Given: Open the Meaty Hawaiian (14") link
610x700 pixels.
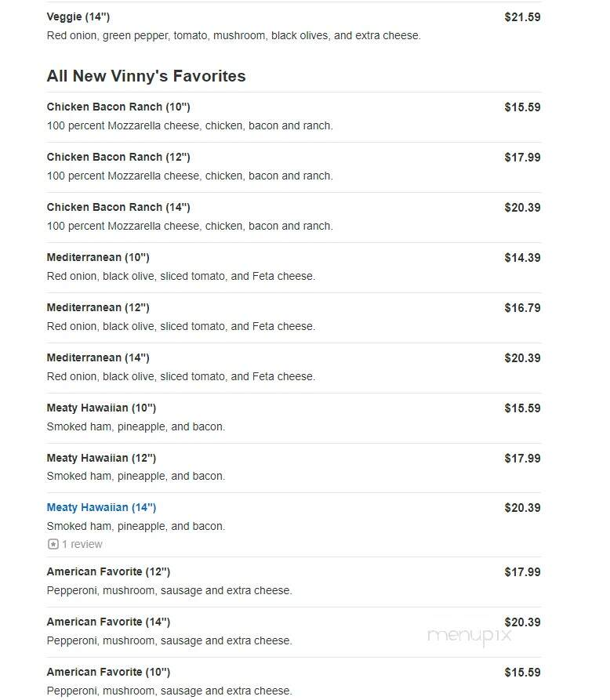Looking at the screenshot, I should 101,508.
